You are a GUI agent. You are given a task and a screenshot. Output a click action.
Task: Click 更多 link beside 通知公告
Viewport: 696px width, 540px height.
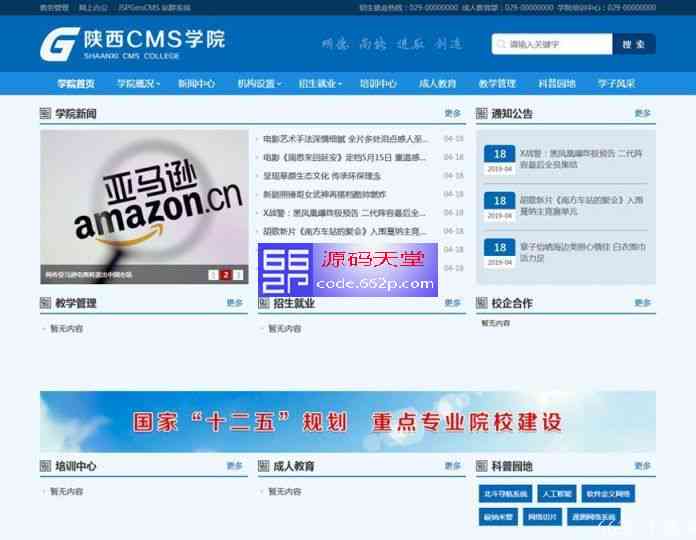pos(642,114)
